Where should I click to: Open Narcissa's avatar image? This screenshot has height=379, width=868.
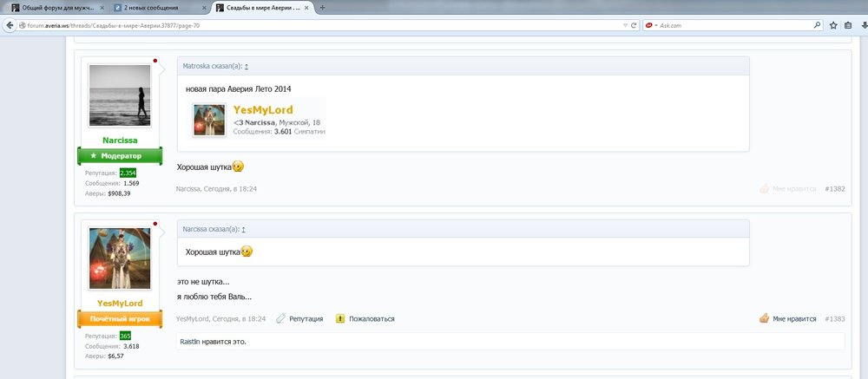120,95
